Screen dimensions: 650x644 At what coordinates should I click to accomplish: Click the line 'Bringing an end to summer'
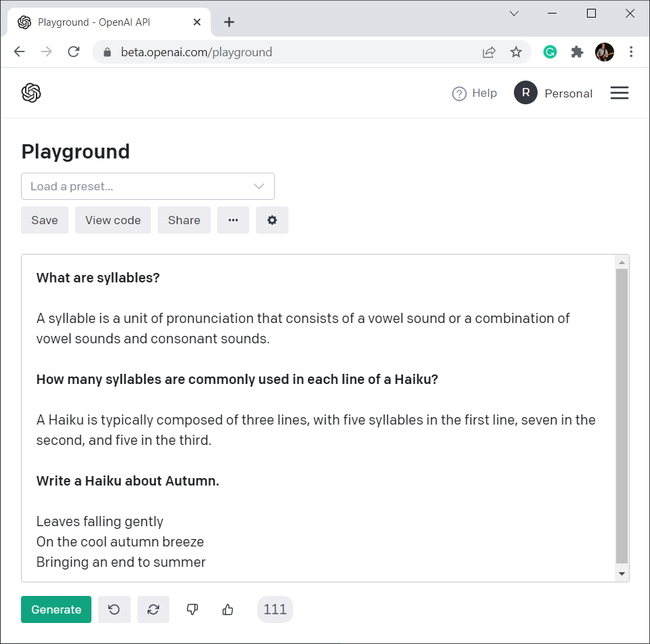click(x=121, y=562)
